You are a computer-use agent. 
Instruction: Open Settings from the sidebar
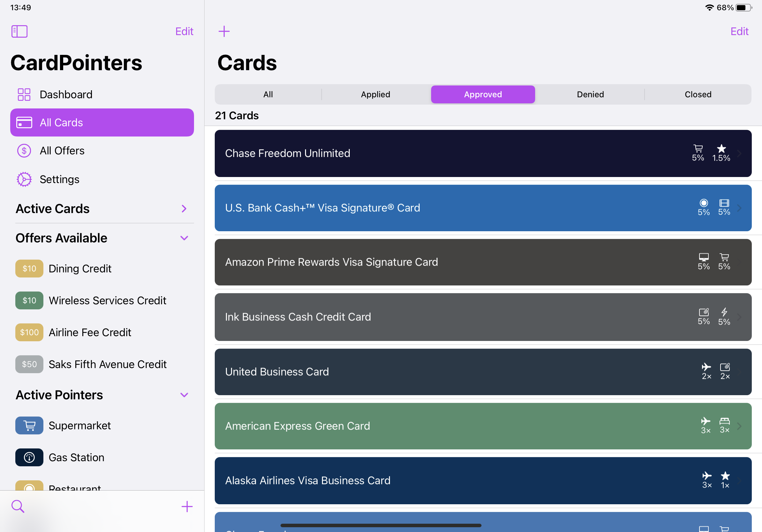(102, 180)
